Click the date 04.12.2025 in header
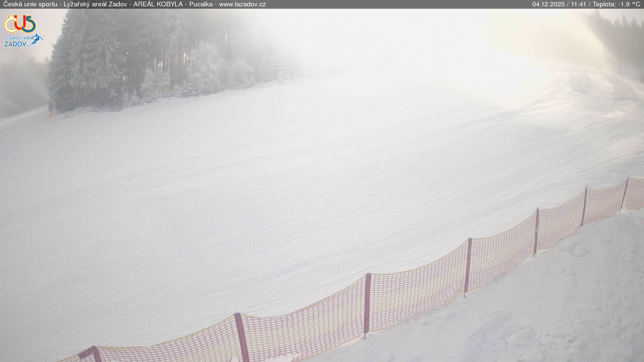Image resolution: width=644 pixels, height=362 pixels. point(548,4)
